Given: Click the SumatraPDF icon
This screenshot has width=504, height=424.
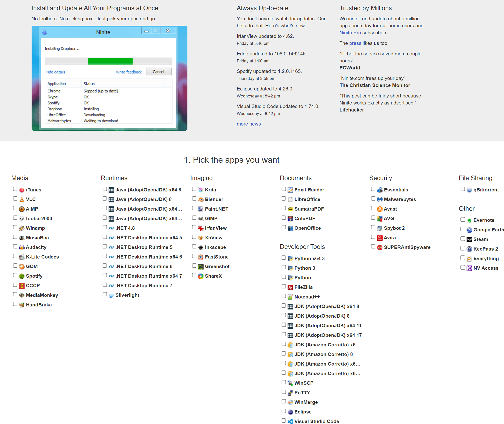Looking at the screenshot, I should pos(290,209).
